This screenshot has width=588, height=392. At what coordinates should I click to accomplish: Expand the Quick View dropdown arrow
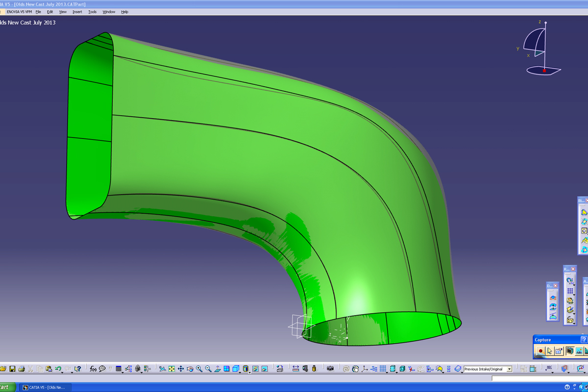240,371
